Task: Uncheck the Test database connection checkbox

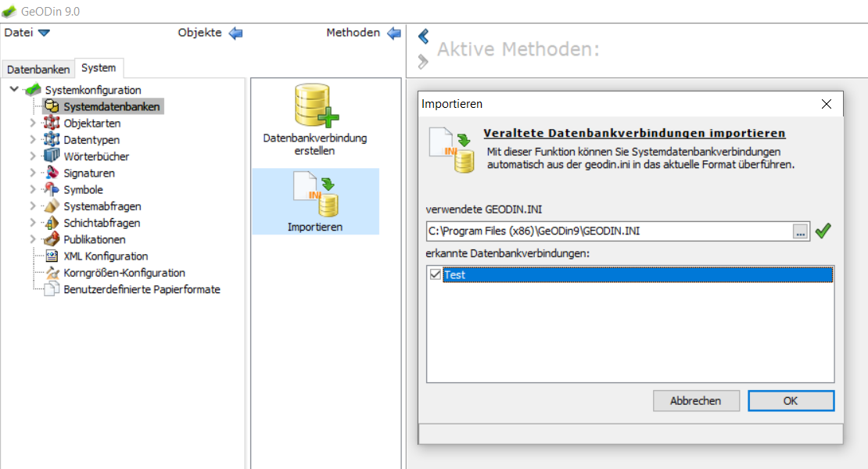Action: pos(436,274)
